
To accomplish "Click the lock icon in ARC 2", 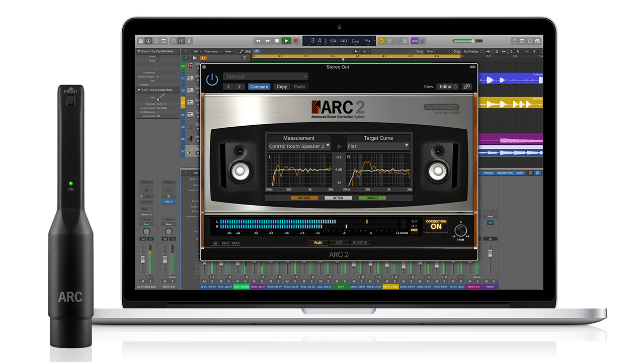I will point(215,243).
